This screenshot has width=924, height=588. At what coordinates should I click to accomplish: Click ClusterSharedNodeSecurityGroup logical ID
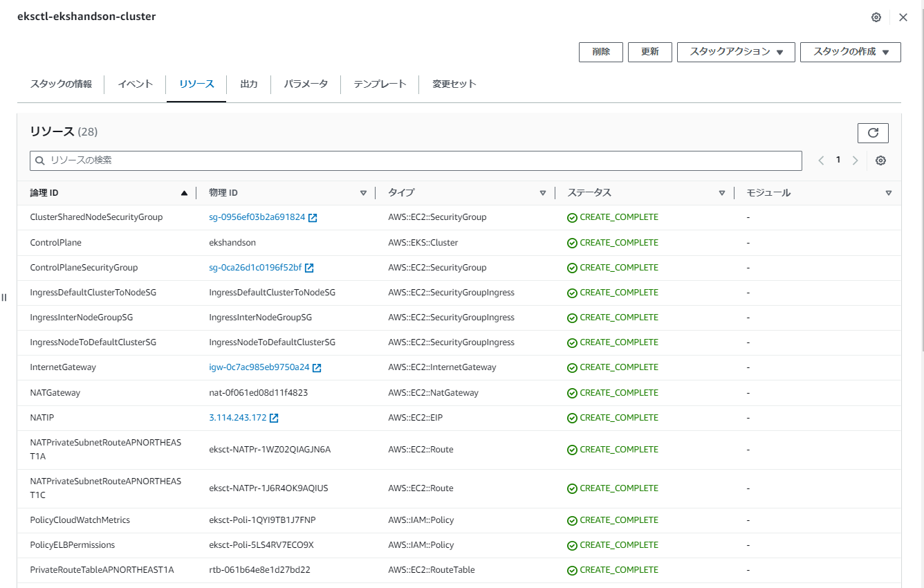pyautogui.click(x=96, y=217)
